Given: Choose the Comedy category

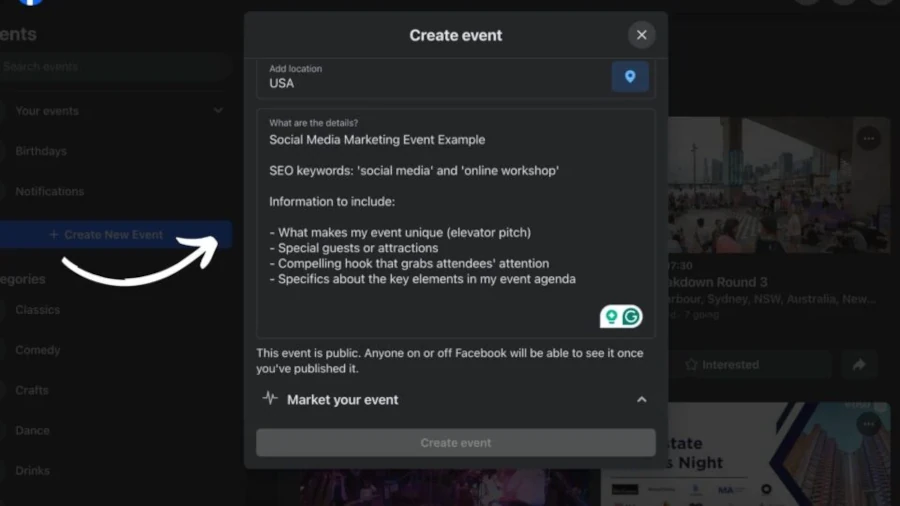Looking at the screenshot, I should point(37,350).
